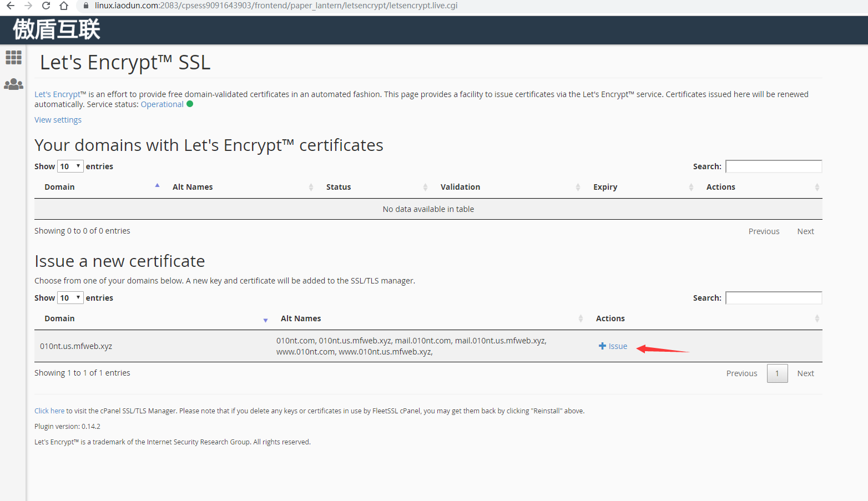Click the padlock icon in address bar
The width and height of the screenshot is (868, 501).
pyautogui.click(x=86, y=6)
